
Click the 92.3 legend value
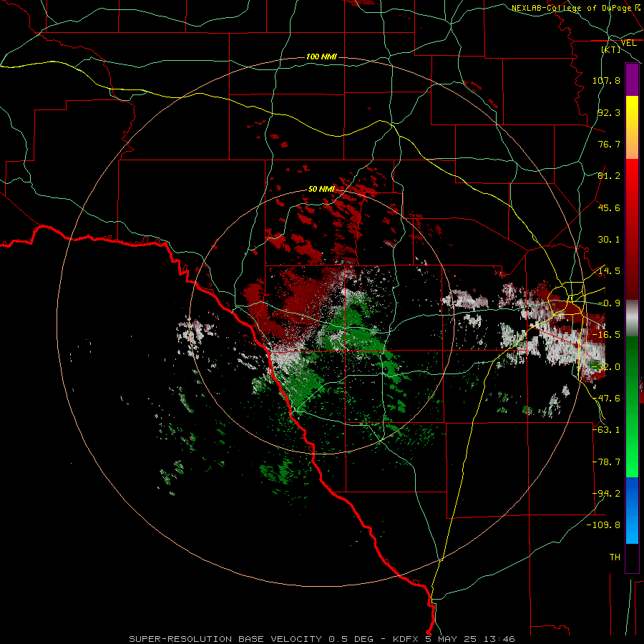click(609, 112)
